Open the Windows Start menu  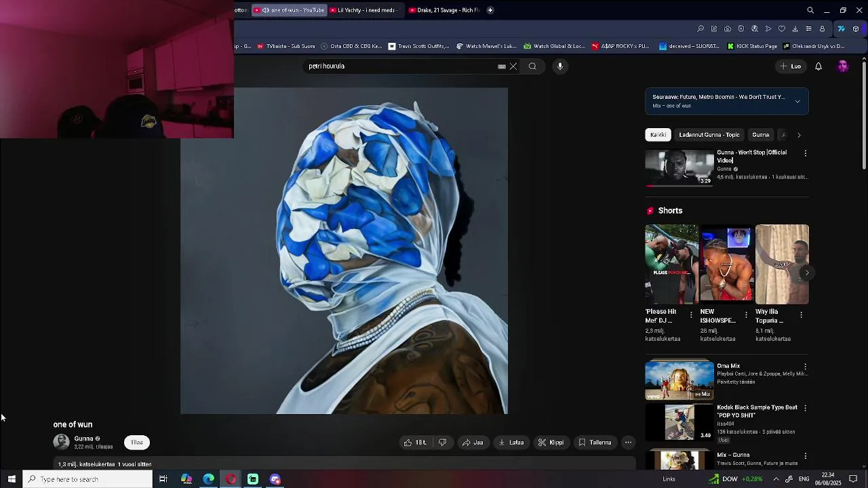[x=12, y=479]
